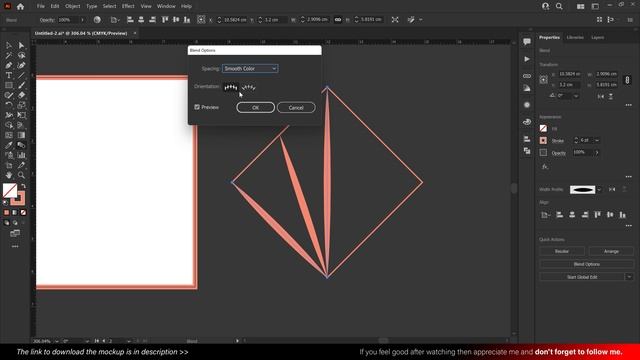Pick the Column Graph tool
Viewport: 640px width, 360px height.
click(21, 155)
